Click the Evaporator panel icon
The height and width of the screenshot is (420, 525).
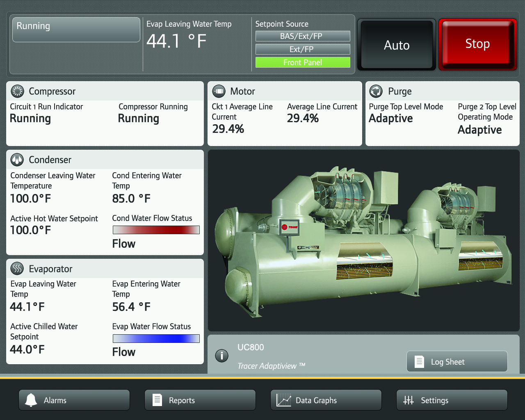click(x=16, y=269)
